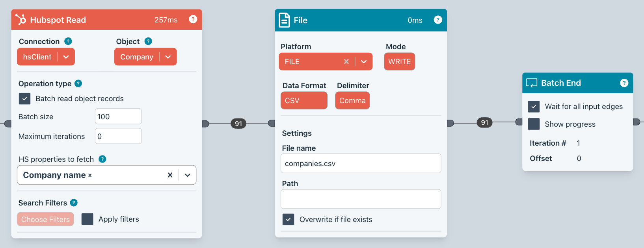This screenshot has height=248, width=644.
Task: Click the File node output port
Action: [450, 123]
